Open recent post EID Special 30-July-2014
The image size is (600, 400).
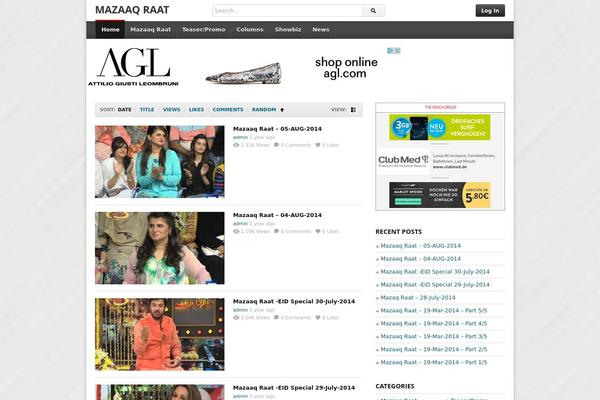pyautogui.click(x=435, y=272)
